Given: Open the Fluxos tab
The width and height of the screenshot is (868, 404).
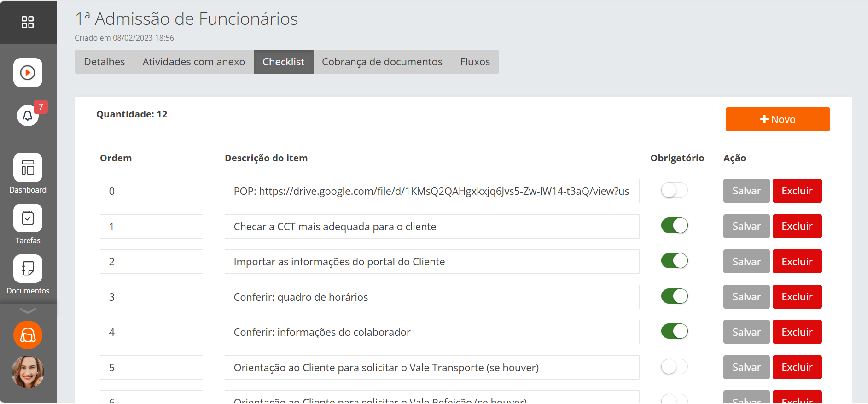Looking at the screenshot, I should click(475, 62).
